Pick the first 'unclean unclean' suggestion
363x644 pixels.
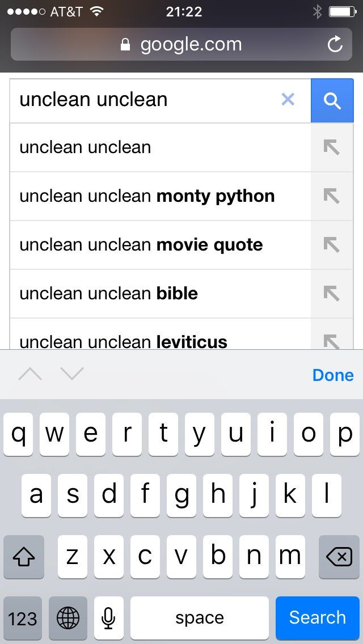[86, 147]
